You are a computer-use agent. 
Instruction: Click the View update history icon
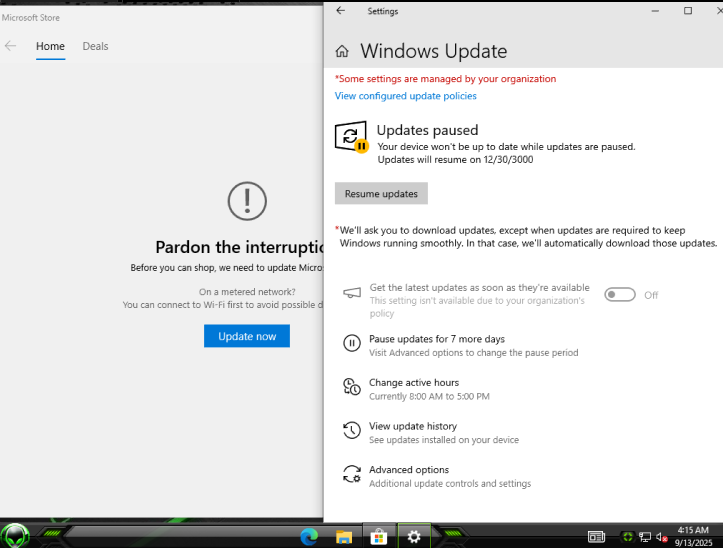[x=351, y=430]
